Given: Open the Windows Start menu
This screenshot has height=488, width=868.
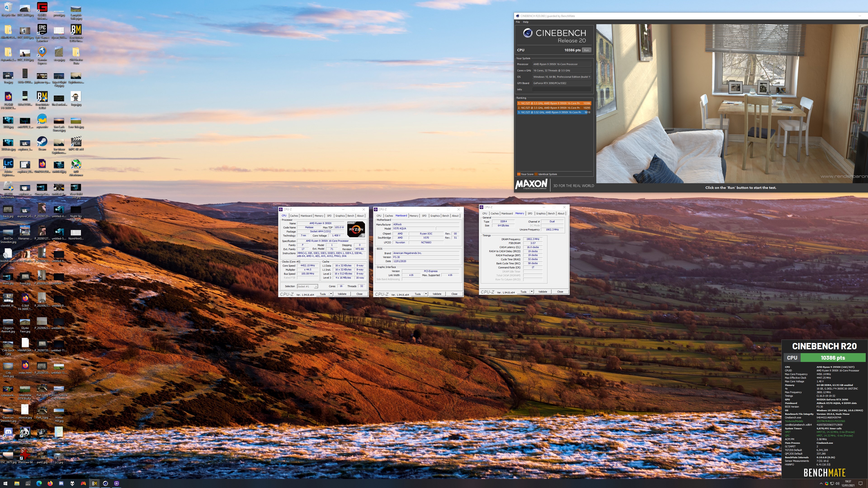Looking at the screenshot, I should coord(5,483).
